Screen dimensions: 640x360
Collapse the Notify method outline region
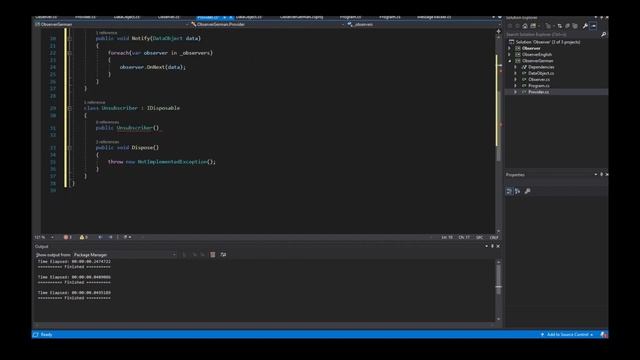point(69,39)
